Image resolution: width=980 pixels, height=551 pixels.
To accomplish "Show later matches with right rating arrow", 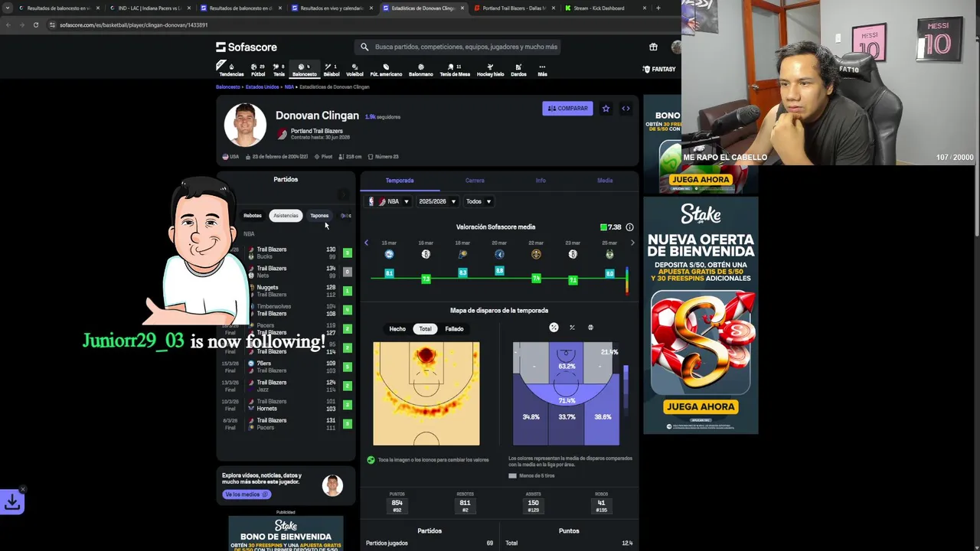I will click(x=632, y=243).
